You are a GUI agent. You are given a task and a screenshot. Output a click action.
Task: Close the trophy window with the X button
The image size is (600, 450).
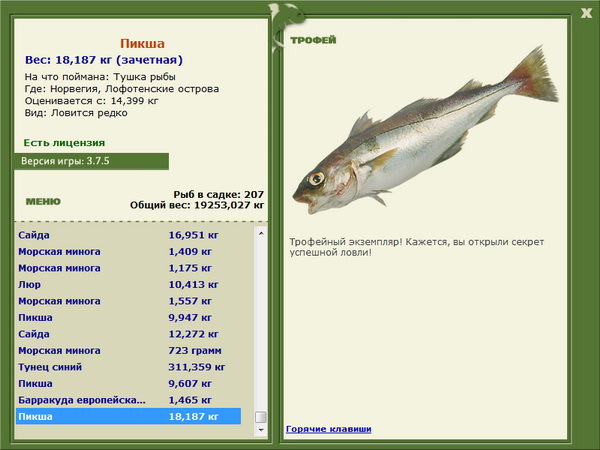click(x=586, y=13)
